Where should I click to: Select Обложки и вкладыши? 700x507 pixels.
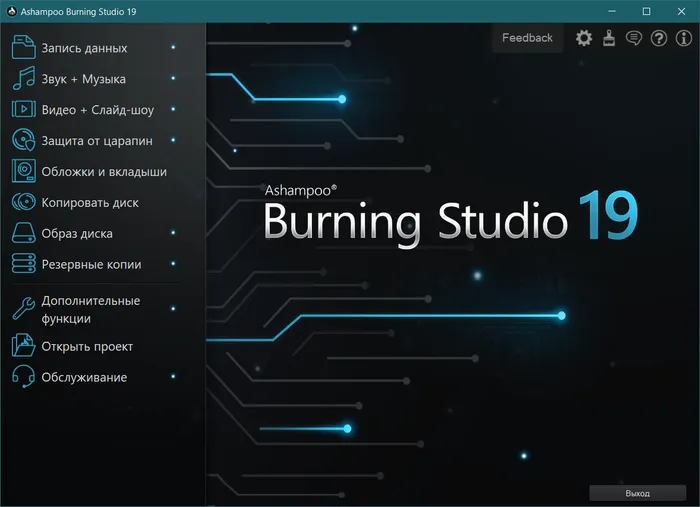tap(104, 171)
